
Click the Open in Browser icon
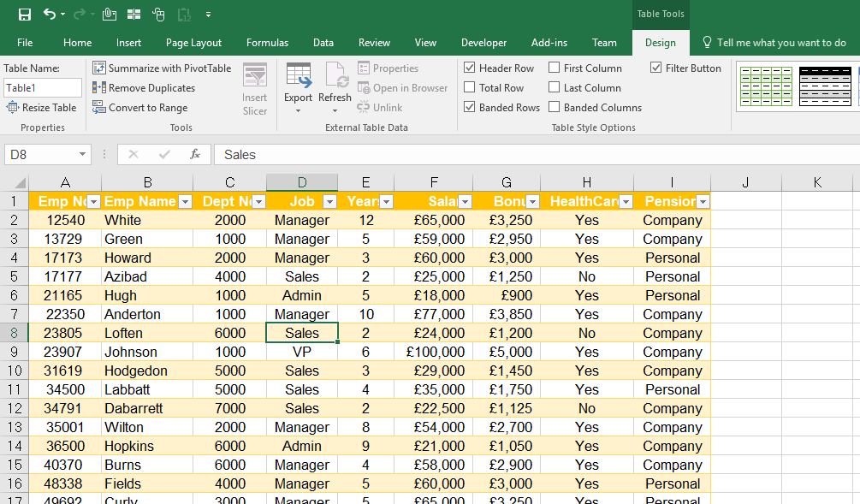364,88
